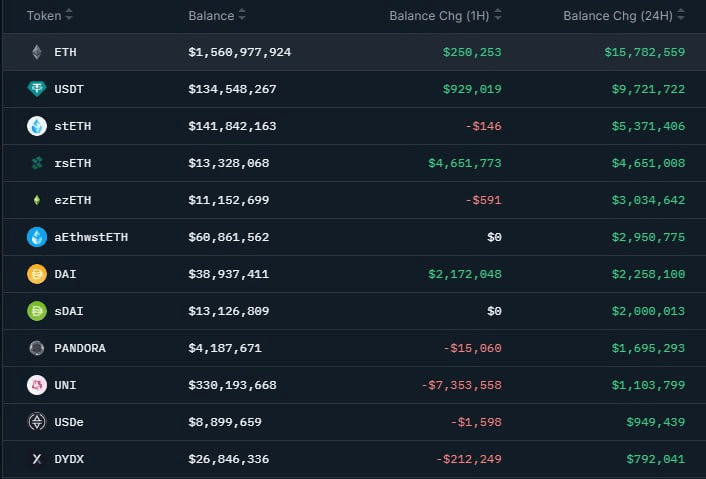Select the ETH balance value $1,560,977,924
This screenshot has width=706, height=479.
pyautogui.click(x=239, y=52)
